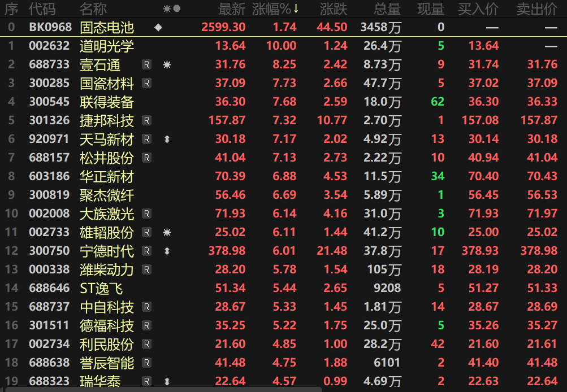Click sector code BK0968
Screen dimensions: 567x392
coord(50,27)
